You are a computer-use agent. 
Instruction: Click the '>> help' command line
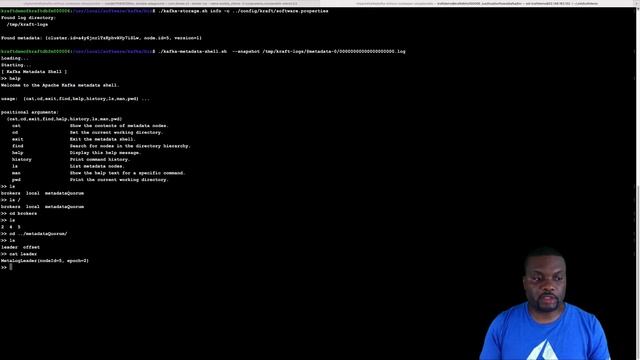click(x=11, y=78)
